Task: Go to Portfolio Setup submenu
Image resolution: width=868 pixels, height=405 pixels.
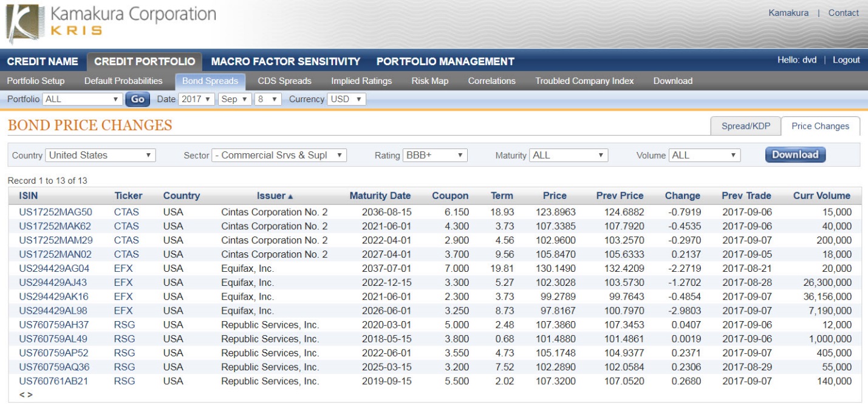Action: [36, 81]
